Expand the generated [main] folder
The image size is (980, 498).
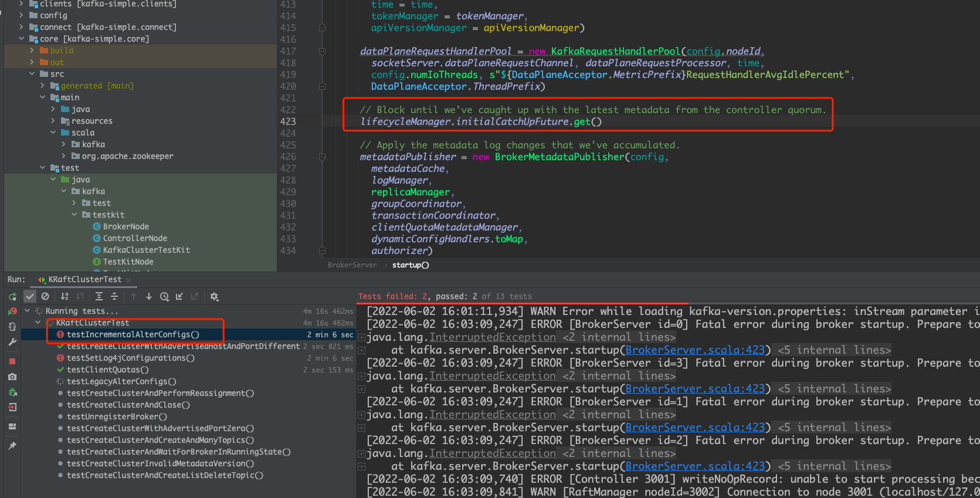(x=43, y=86)
